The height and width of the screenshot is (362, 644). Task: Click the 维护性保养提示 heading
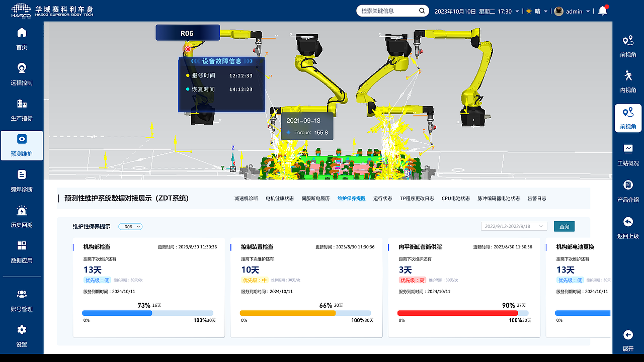click(x=92, y=227)
